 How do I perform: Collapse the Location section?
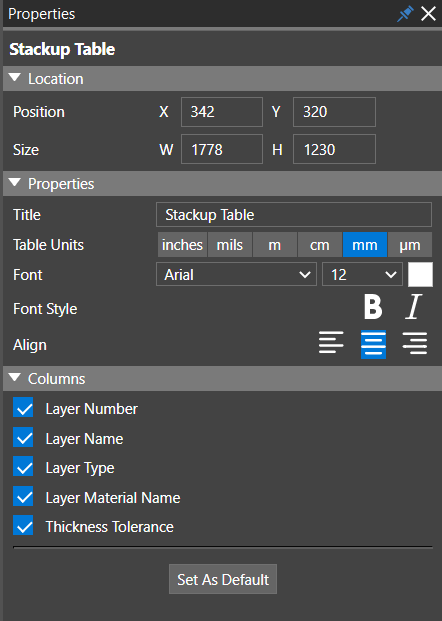click(15, 78)
